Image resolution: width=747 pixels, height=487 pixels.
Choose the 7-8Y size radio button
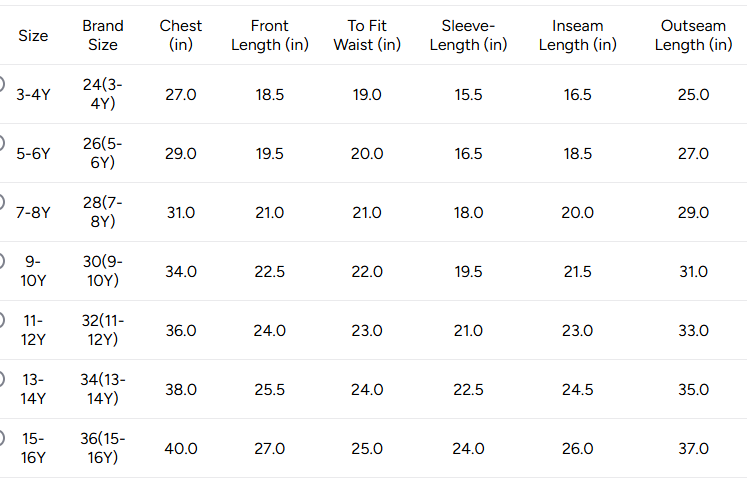coord(1,202)
